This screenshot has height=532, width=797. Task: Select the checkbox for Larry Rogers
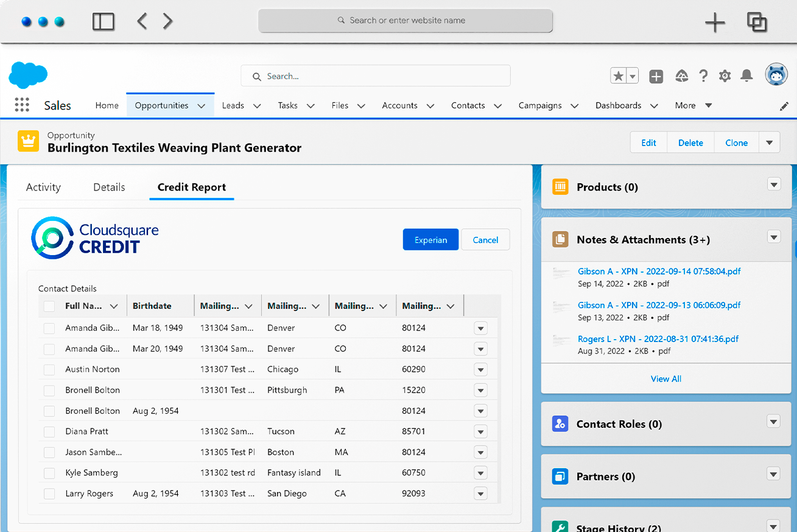tap(49, 494)
